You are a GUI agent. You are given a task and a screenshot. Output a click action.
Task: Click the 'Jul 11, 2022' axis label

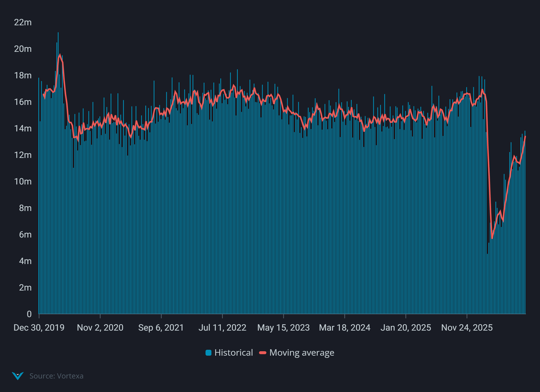coord(222,328)
